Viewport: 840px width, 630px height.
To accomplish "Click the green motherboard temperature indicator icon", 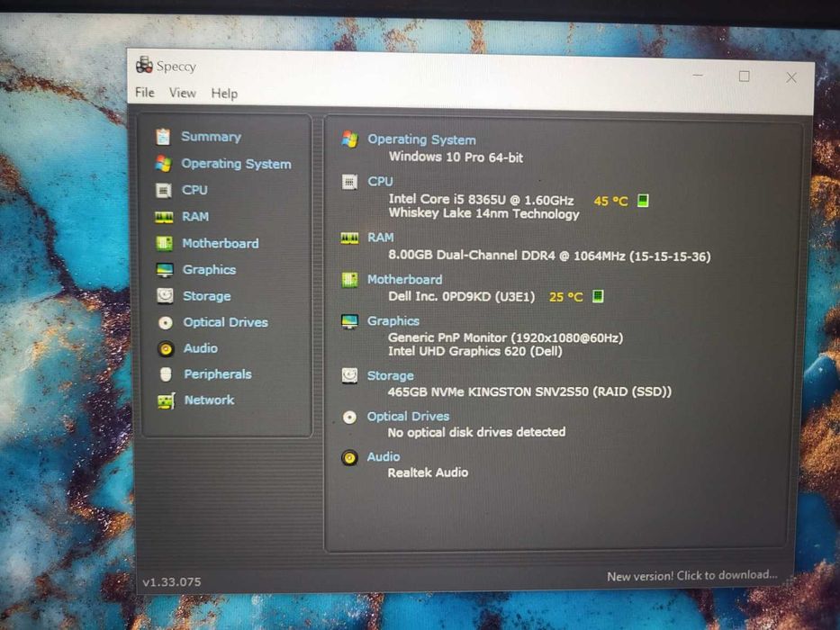I will tap(598, 296).
